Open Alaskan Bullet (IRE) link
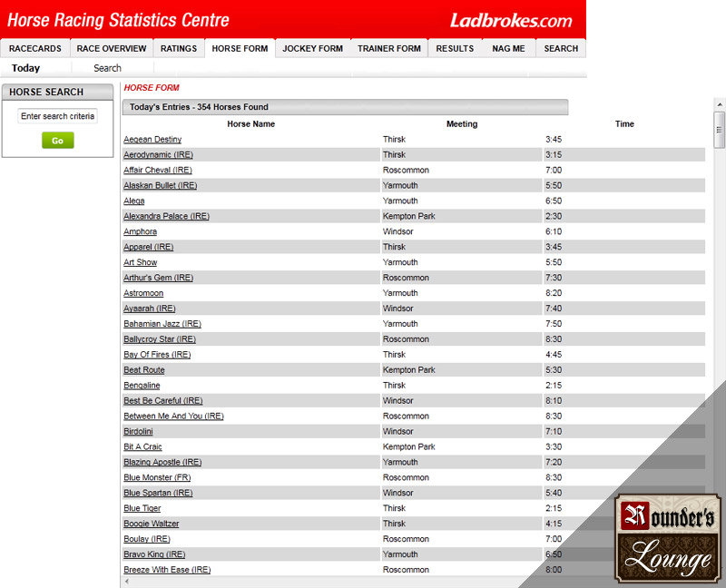 (161, 185)
